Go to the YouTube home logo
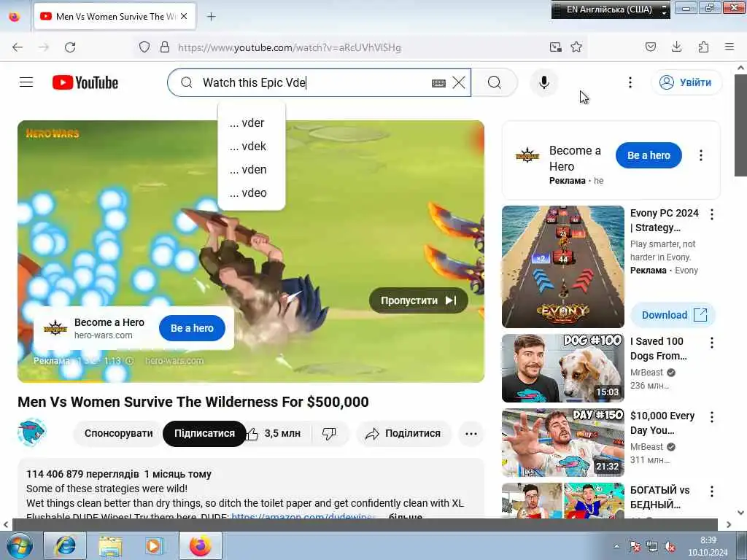 coord(85,82)
